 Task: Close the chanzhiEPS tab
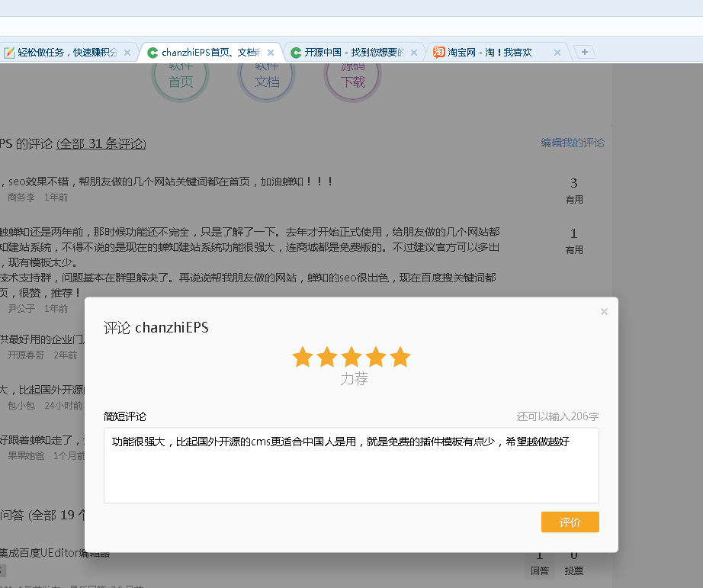tap(271, 53)
